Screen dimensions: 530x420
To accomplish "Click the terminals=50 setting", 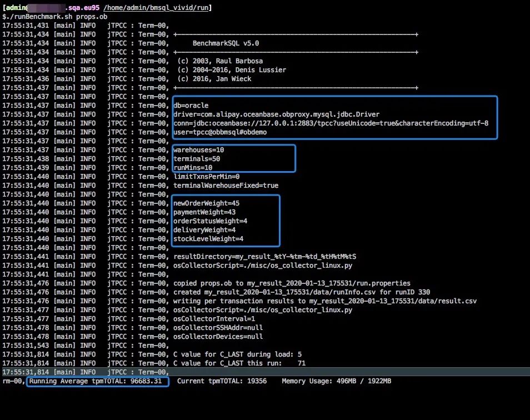I will 196,159.
